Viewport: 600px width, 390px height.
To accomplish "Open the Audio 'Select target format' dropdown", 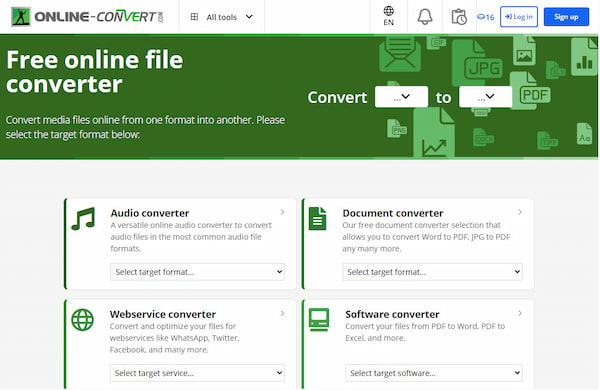I will (197, 272).
